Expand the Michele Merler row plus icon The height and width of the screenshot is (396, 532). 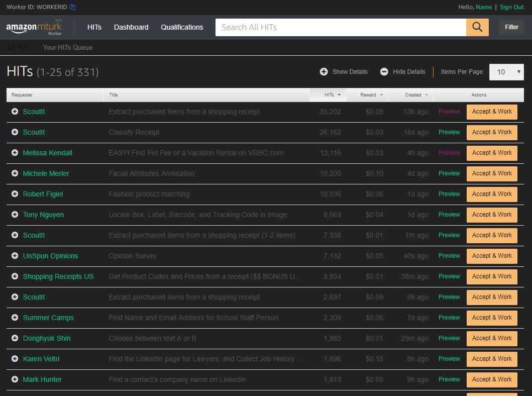[15, 173]
